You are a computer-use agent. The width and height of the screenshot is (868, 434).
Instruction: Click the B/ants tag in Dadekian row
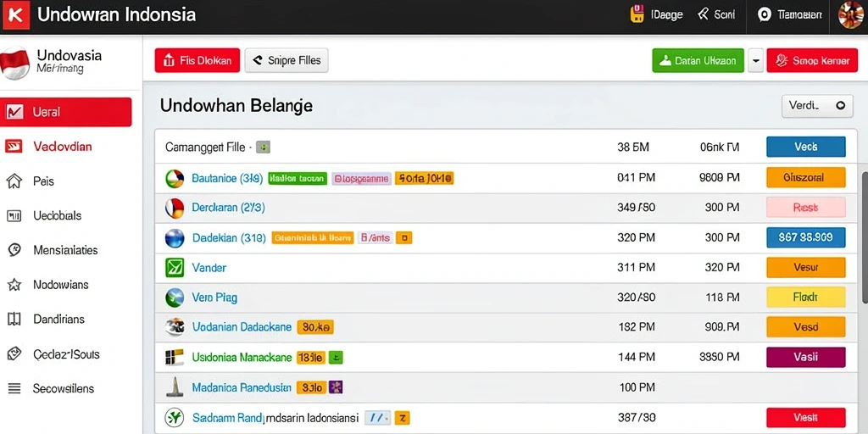tap(375, 238)
